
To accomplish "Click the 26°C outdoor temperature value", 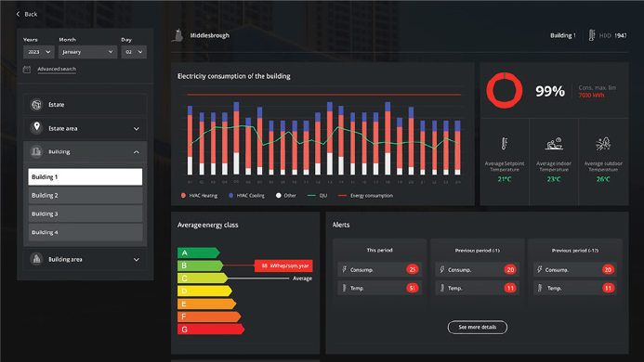I will pos(603,179).
